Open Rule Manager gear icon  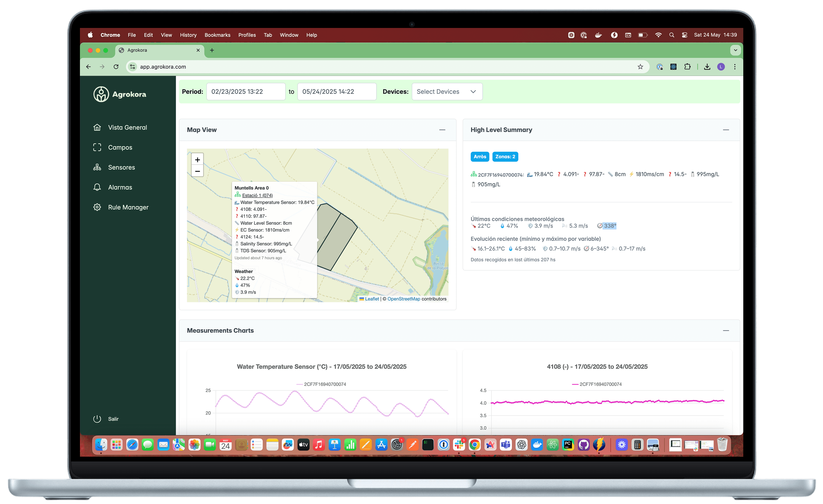tap(97, 207)
